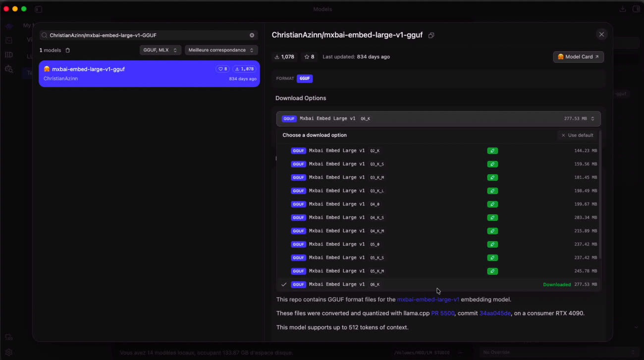644x360 pixels.
Task: Collapse the Q6_K download option selector
Action: point(438,119)
